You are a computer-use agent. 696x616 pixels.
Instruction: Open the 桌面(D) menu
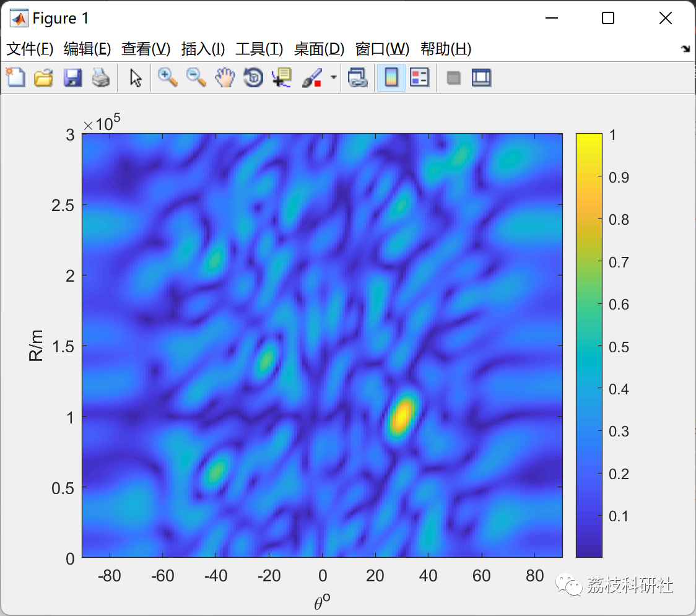pyautogui.click(x=319, y=49)
